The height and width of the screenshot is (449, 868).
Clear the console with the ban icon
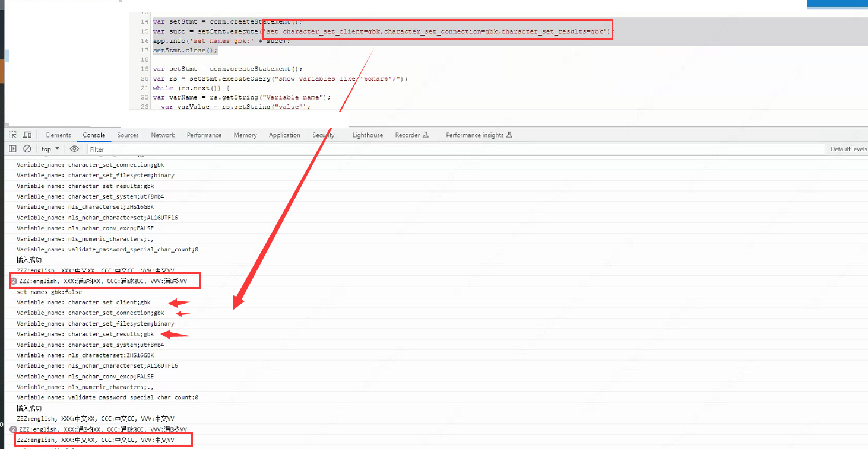[x=27, y=149]
